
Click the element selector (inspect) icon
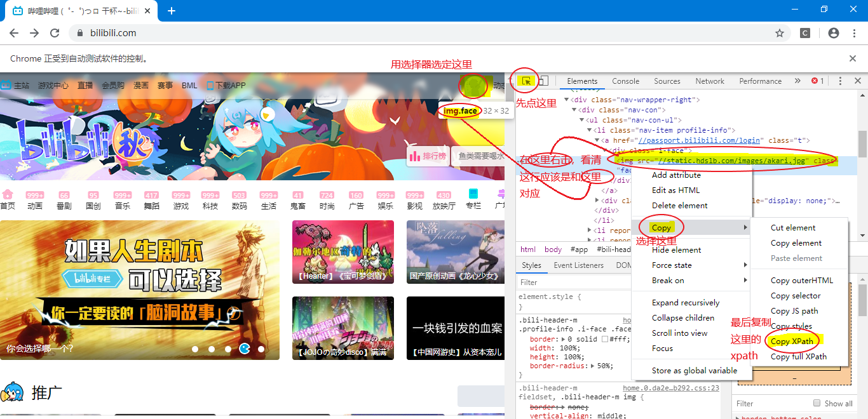(527, 81)
